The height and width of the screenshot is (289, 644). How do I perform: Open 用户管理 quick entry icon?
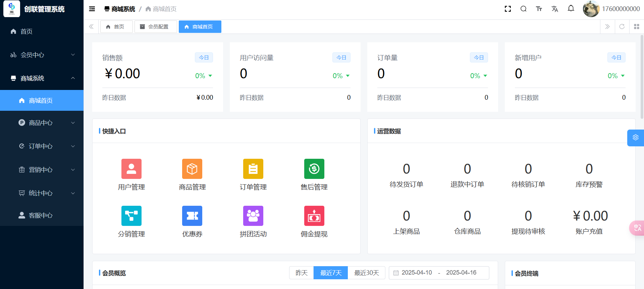tap(131, 169)
